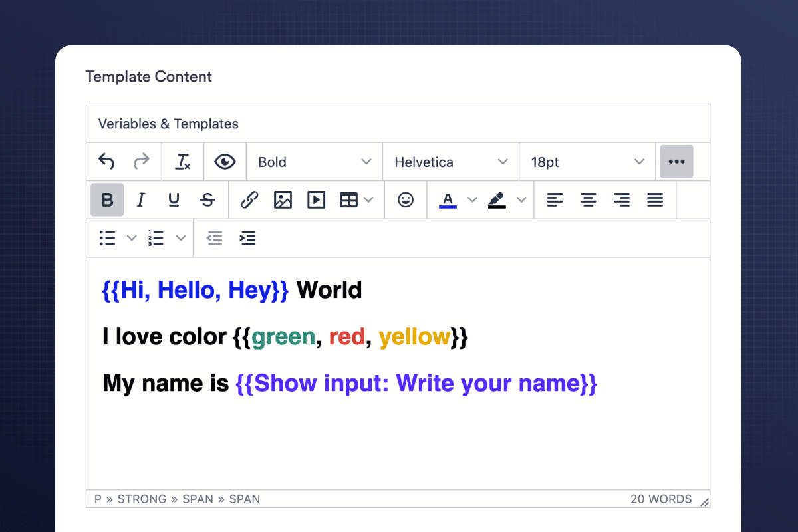Click the yellow colored word

(x=414, y=337)
